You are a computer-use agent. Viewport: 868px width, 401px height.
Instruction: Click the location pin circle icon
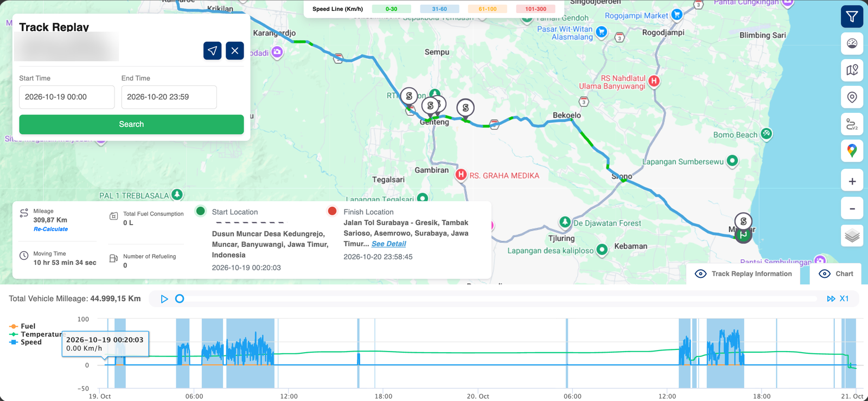point(852,97)
